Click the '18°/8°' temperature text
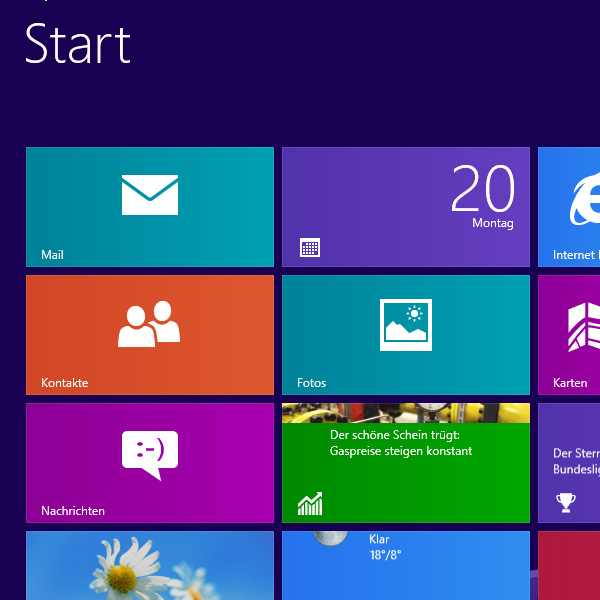600x600 pixels. (385, 555)
